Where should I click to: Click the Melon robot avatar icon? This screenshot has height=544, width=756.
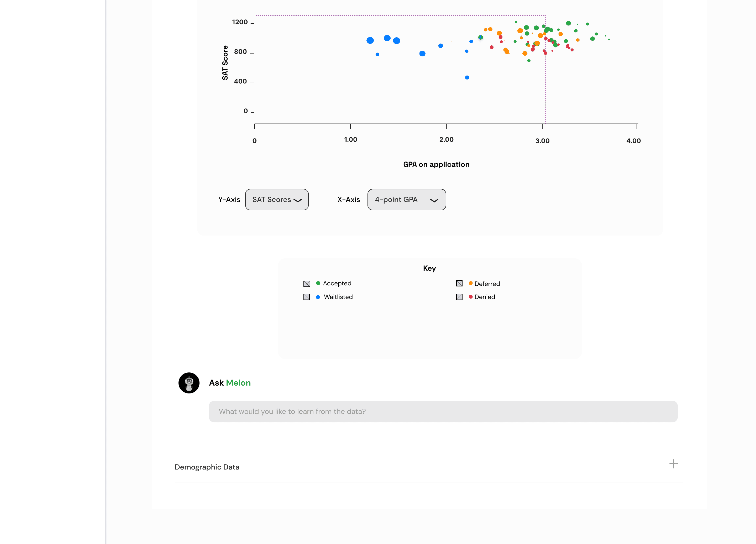click(189, 383)
